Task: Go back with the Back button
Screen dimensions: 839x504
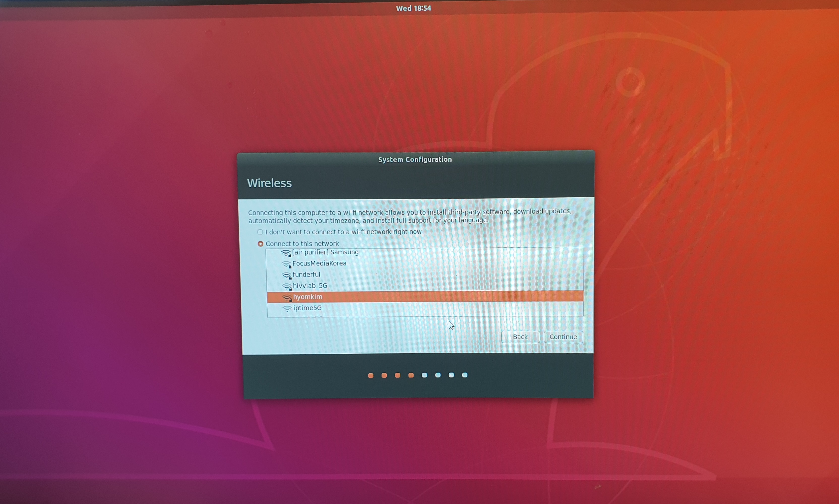Action: tap(520, 337)
